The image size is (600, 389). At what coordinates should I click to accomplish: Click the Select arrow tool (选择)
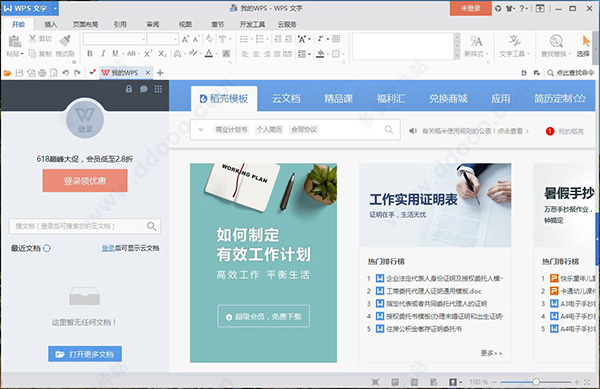point(584,46)
